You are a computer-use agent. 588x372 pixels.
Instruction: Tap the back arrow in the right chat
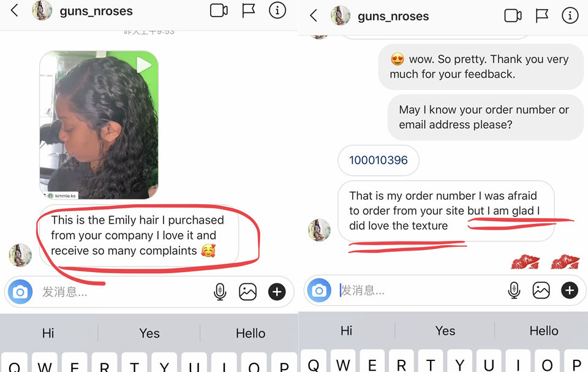point(314,16)
